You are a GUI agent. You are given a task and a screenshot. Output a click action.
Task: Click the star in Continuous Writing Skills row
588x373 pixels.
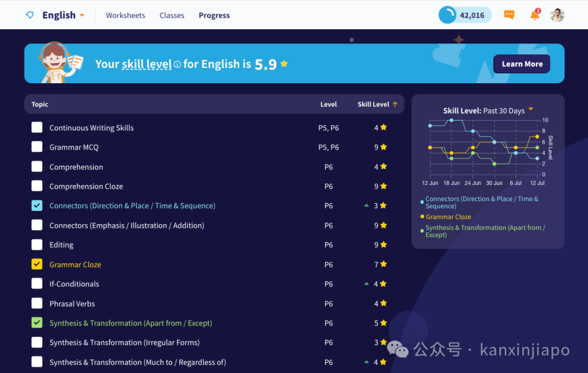[x=383, y=127]
